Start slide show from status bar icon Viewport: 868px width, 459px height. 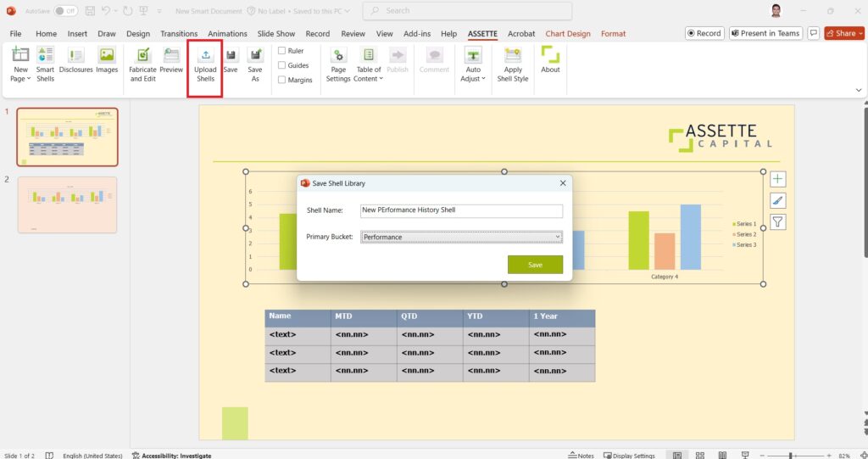tap(745, 455)
